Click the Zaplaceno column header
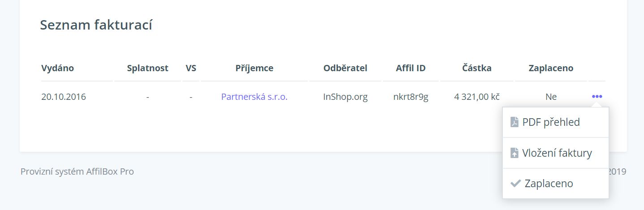644x210 pixels. pos(551,68)
